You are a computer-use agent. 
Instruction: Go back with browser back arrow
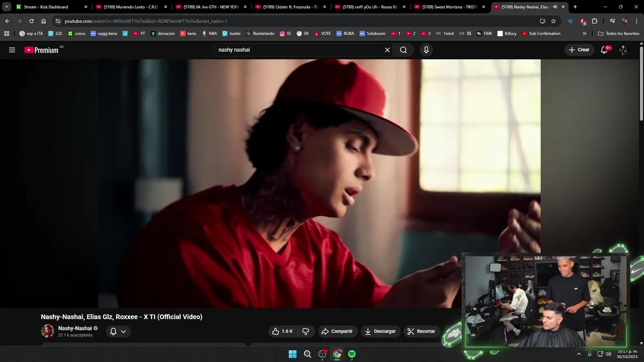7,21
